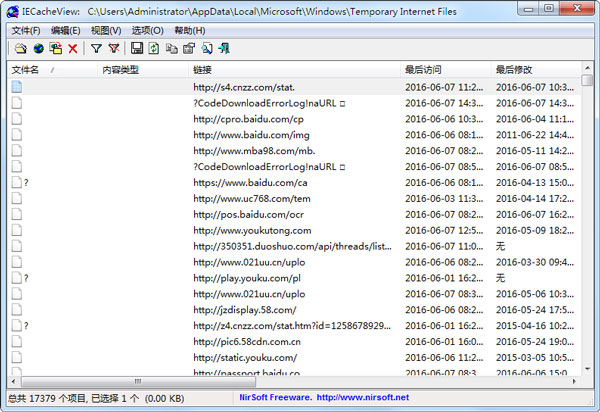This screenshot has height=412, width=600.
Task: Click the exit door toolbar icon
Action: (x=223, y=48)
